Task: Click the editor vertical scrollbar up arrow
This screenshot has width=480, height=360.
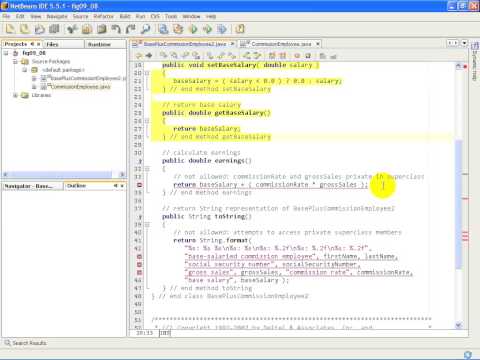Action: tap(459, 67)
